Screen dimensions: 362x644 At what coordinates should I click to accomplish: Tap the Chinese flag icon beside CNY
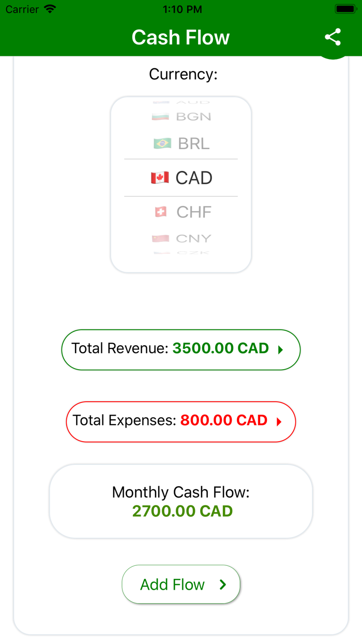pos(160,239)
